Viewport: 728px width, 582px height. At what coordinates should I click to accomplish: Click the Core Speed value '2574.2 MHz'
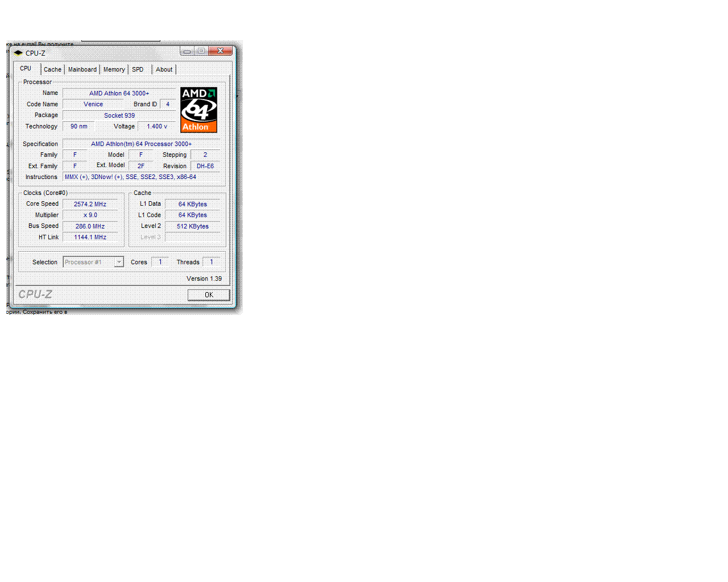(x=90, y=204)
